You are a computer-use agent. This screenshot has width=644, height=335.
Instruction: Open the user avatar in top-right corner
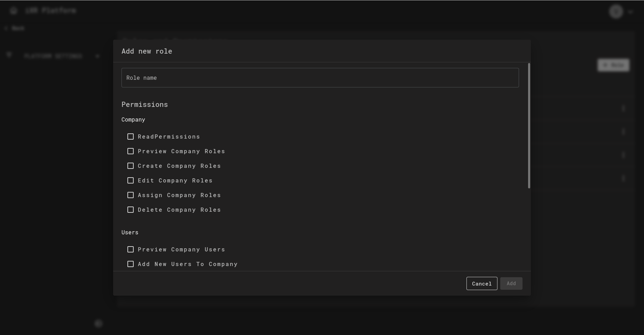616,11
